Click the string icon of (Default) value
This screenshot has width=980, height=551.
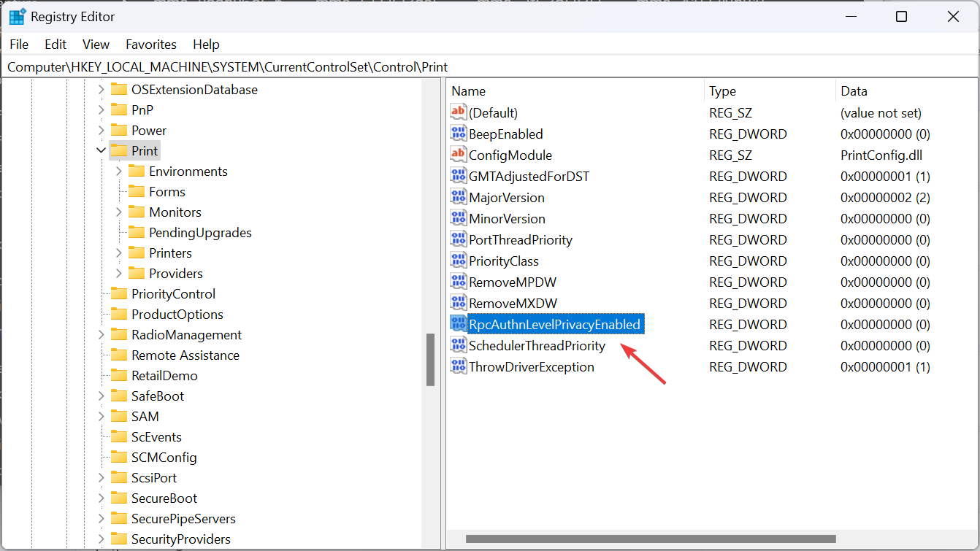click(458, 112)
